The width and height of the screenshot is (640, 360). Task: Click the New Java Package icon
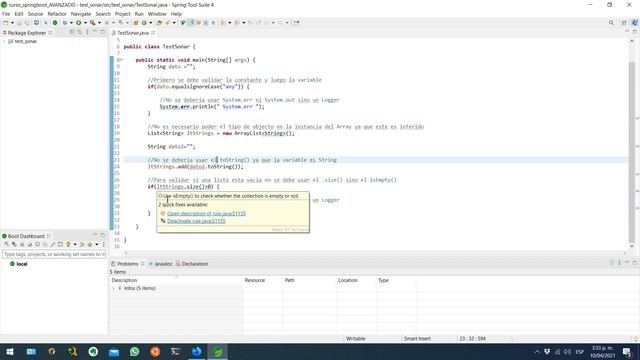[x=136, y=23]
